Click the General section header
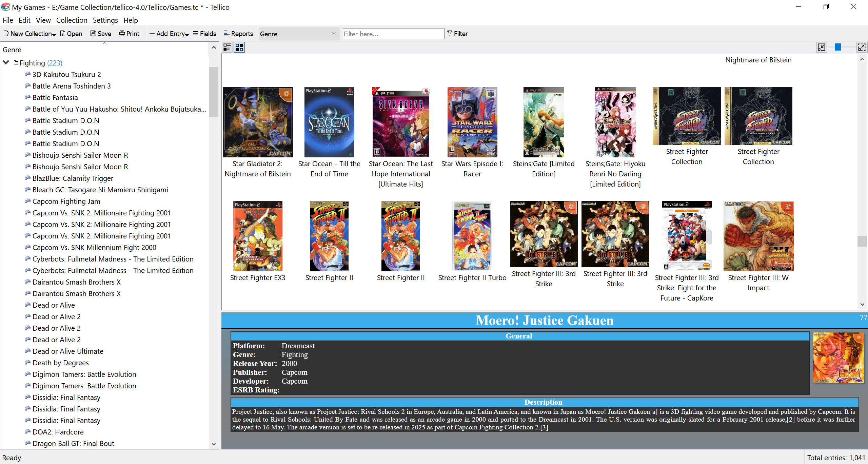The height and width of the screenshot is (464, 868). click(x=520, y=336)
